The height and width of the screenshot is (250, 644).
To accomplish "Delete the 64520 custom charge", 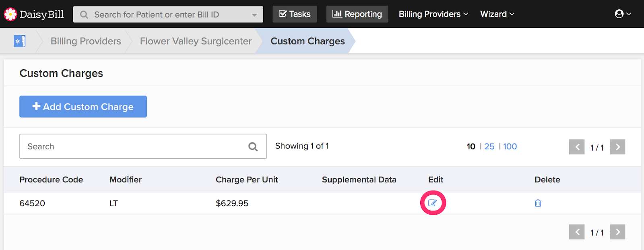I will pyautogui.click(x=538, y=203).
